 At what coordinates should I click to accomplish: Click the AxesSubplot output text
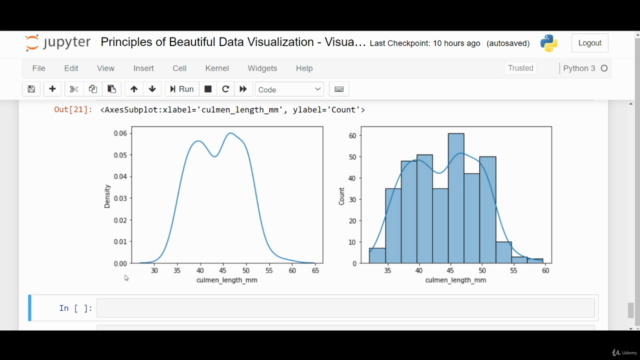(233, 110)
